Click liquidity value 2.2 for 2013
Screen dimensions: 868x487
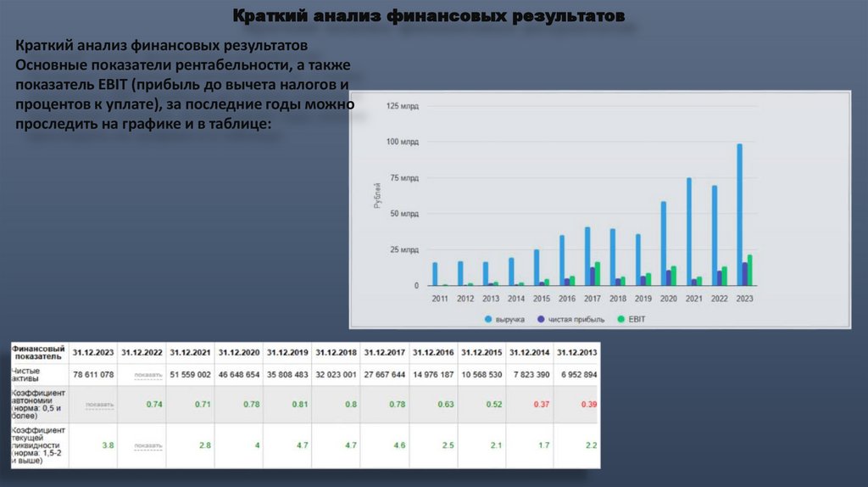click(x=591, y=445)
